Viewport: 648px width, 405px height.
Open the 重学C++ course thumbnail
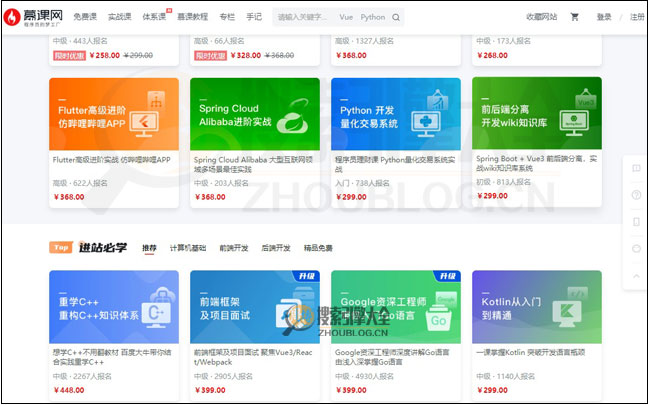pyautogui.click(x=114, y=307)
